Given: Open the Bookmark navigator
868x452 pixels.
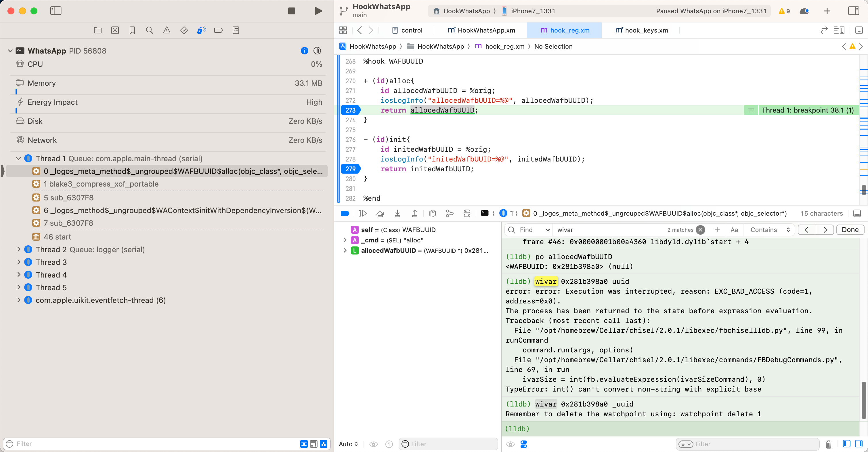Looking at the screenshot, I should tap(132, 30).
